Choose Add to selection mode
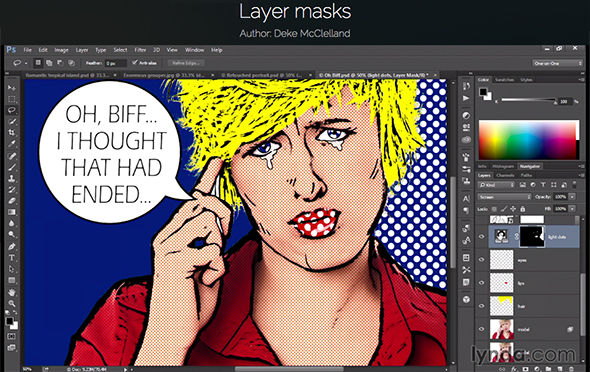 (x=49, y=63)
